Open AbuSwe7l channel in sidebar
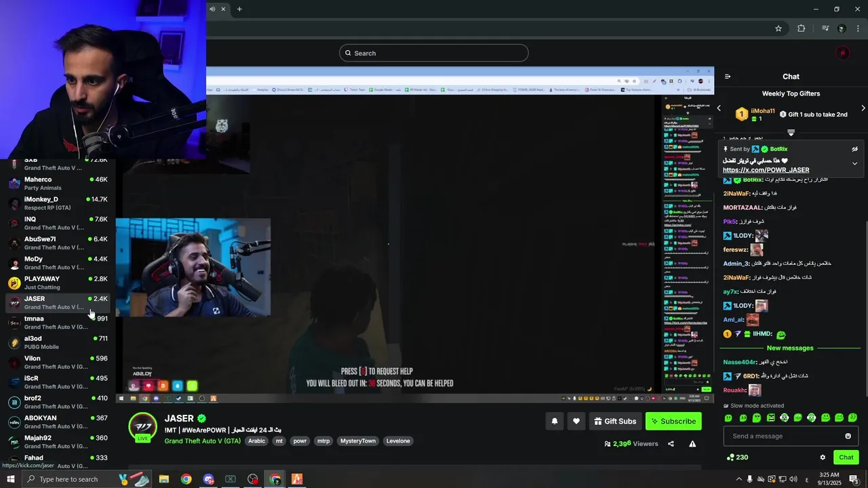The image size is (868, 488). (x=58, y=243)
